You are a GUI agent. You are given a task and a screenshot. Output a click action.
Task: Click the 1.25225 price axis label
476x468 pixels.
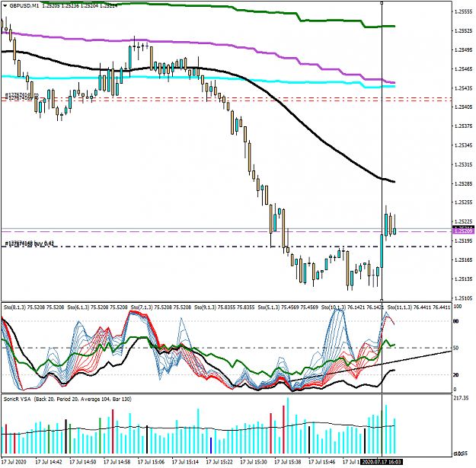pos(464,221)
